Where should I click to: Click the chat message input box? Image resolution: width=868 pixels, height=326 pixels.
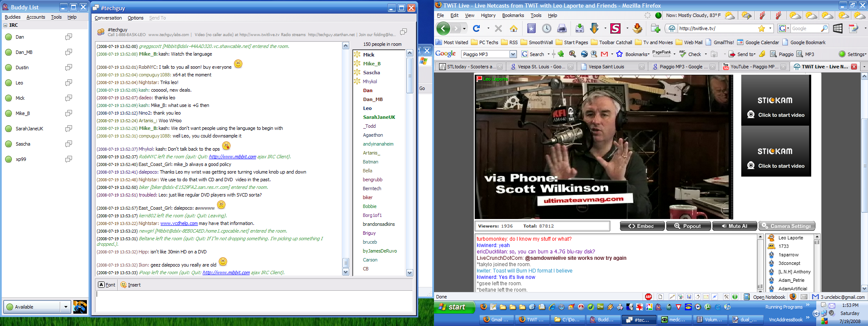click(x=254, y=301)
